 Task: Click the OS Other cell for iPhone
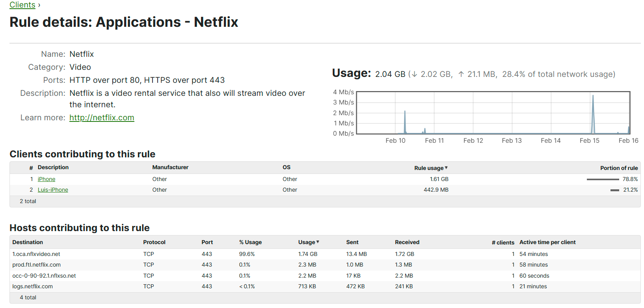click(x=290, y=179)
